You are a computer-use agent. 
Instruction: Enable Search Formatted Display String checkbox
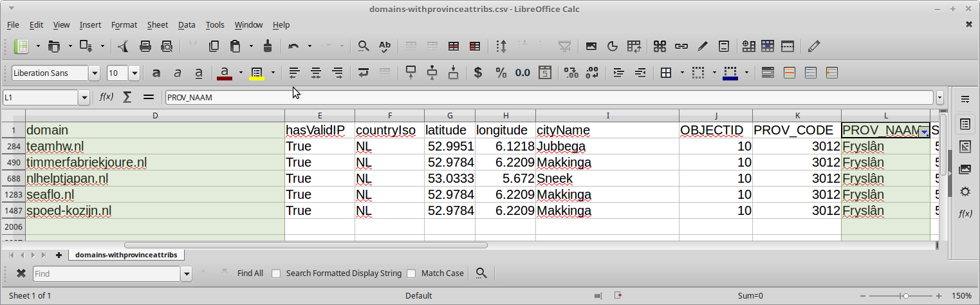pos(276,273)
